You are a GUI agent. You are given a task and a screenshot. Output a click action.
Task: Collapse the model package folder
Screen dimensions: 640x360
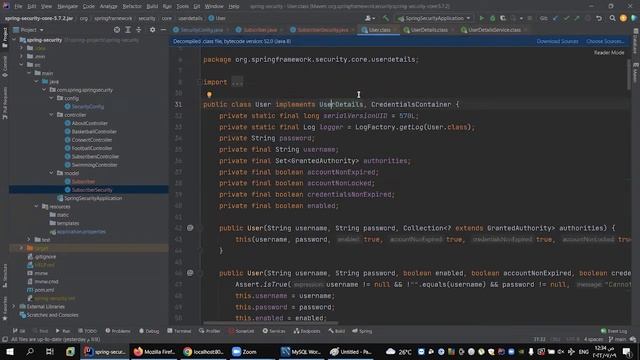coord(52,173)
